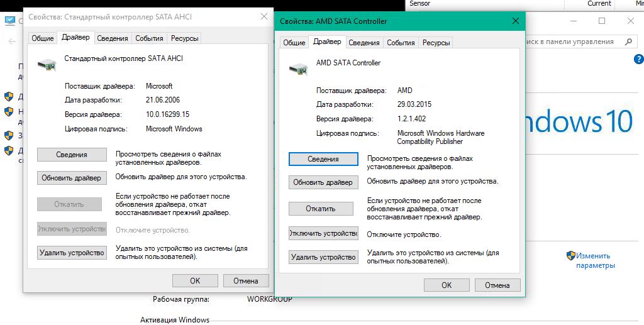This screenshot has width=644, height=325.
Task: Open События tab in Стандартный контроллер window
Action: [149, 38]
